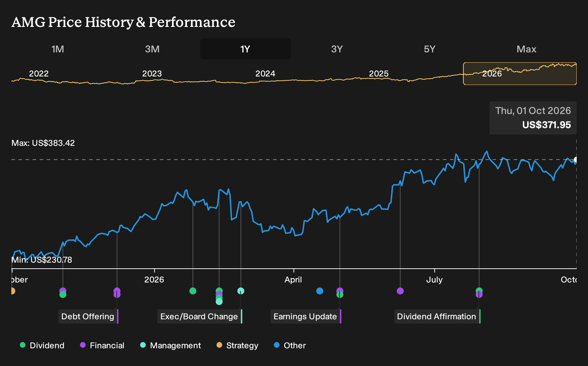Switch to the 3M time range tab

(152, 49)
